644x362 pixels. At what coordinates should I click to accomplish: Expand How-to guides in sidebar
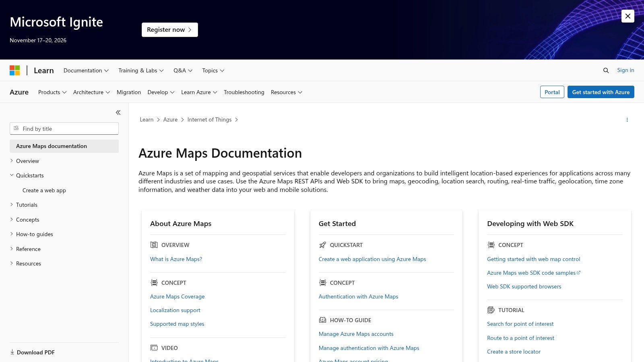coord(12,234)
